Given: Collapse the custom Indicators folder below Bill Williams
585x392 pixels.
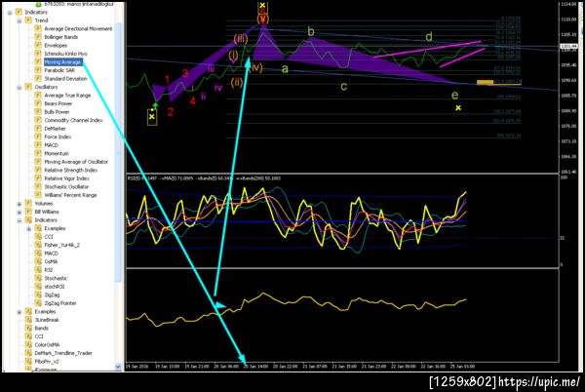Looking at the screenshot, I should tap(19, 220).
